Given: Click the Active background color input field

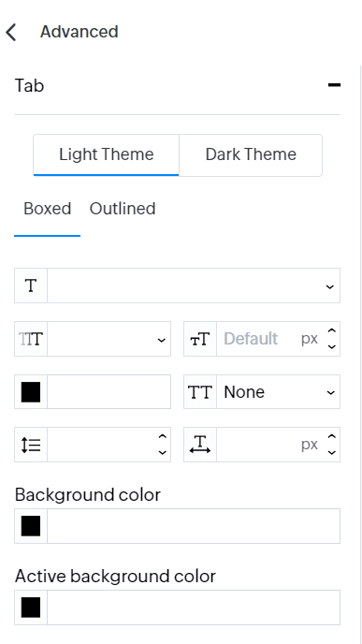Looking at the screenshot, I should (x=194, y=607).
